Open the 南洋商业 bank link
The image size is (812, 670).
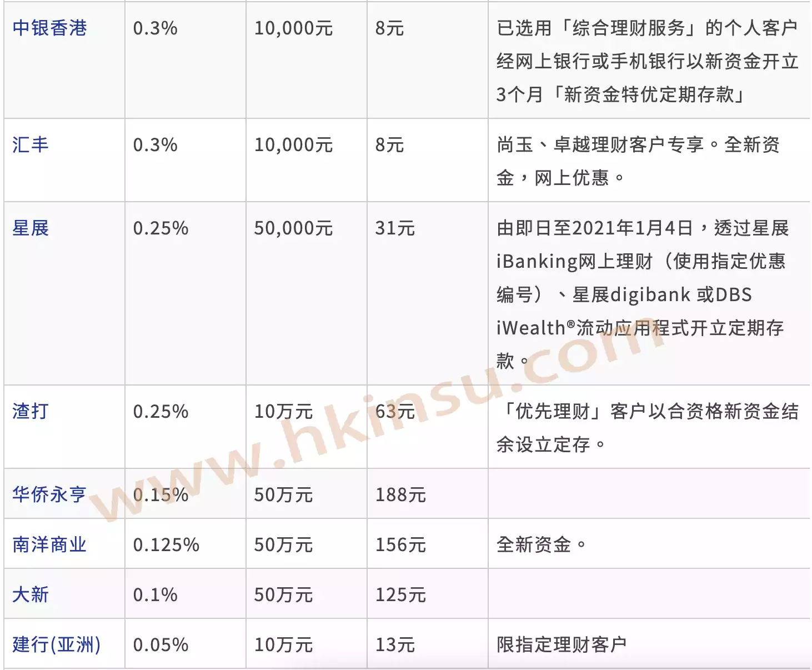tap(49, 544)
